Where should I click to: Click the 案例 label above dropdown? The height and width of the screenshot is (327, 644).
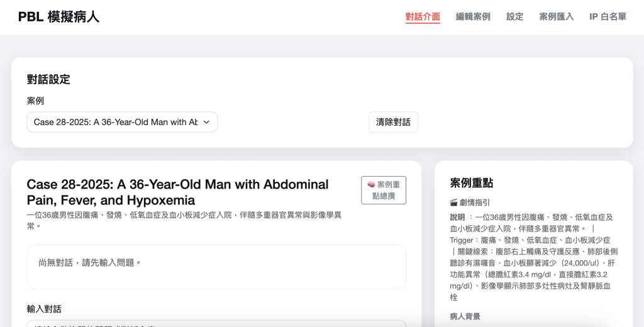[35, 101]
